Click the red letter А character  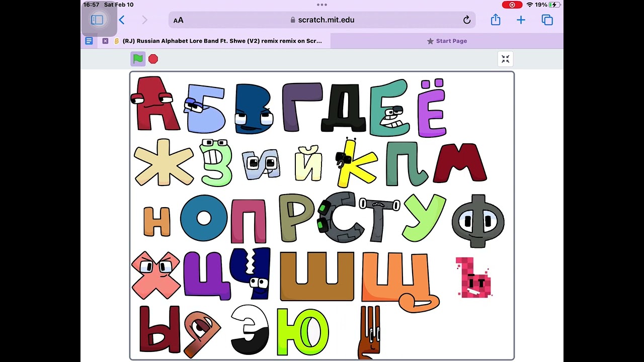[x=154, y=104]
